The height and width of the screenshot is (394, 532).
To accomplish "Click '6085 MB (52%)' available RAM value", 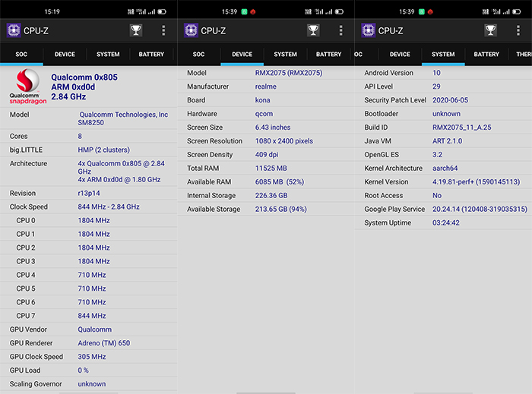I will pos(280,182).
